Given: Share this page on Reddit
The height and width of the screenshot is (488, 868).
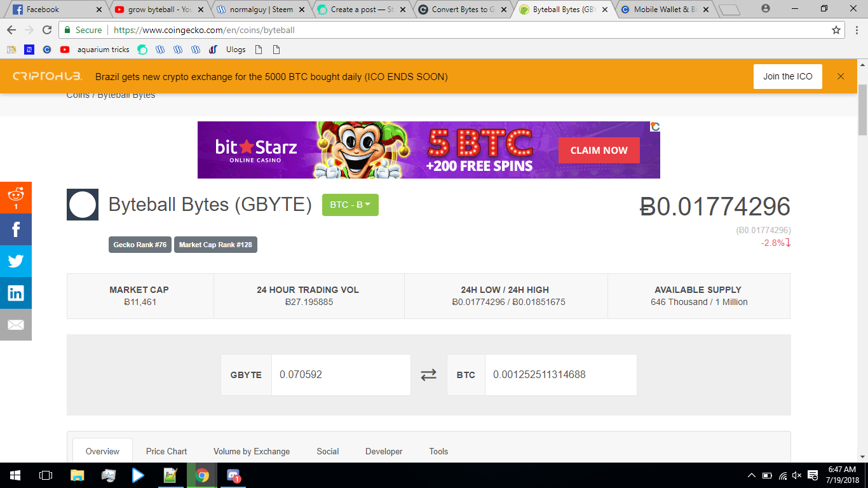Looking at the screenshot, I should pos(16,197).
